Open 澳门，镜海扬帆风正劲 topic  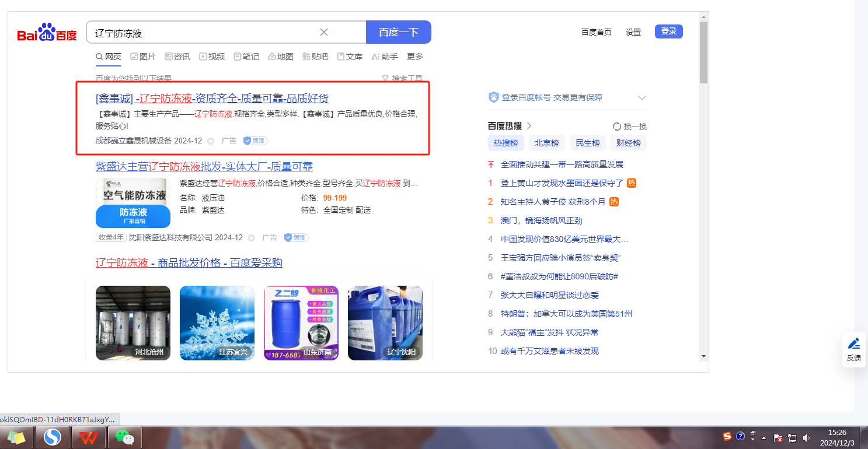(x=542, y=220)
